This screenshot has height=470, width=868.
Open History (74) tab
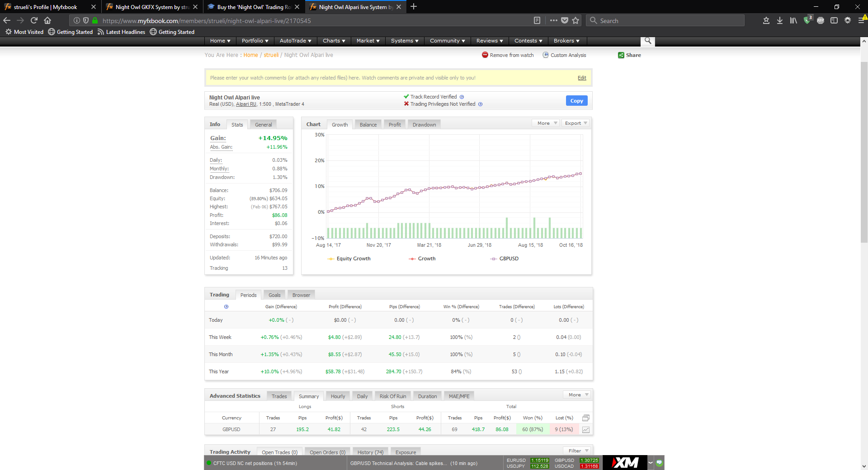point(370,452)
